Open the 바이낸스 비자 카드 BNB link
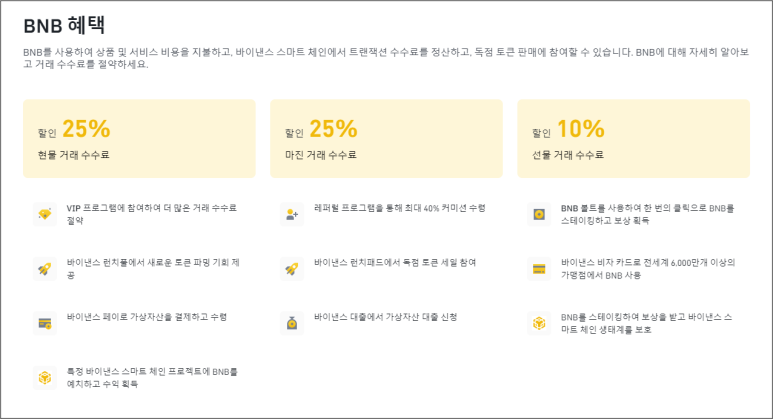 tap(647, 268)
